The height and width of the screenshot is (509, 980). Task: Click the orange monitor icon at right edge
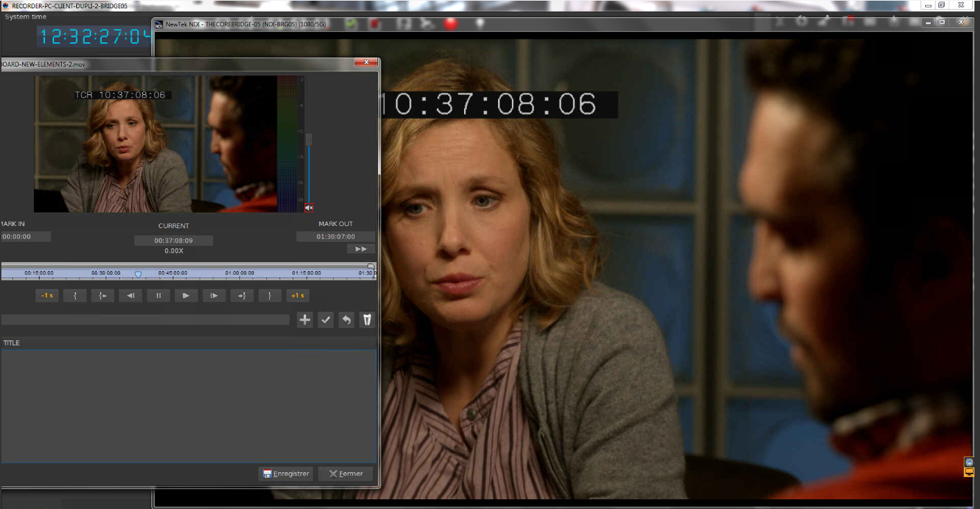[969, 472]
